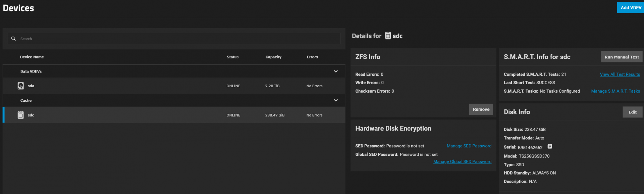
Task: Click No Errors in the sdc row
Action: (x=314, y=115)
